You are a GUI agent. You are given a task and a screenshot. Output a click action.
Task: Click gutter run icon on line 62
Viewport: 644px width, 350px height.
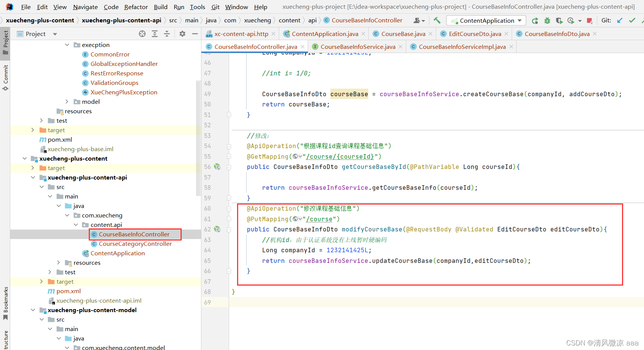[x=217, y=229]
